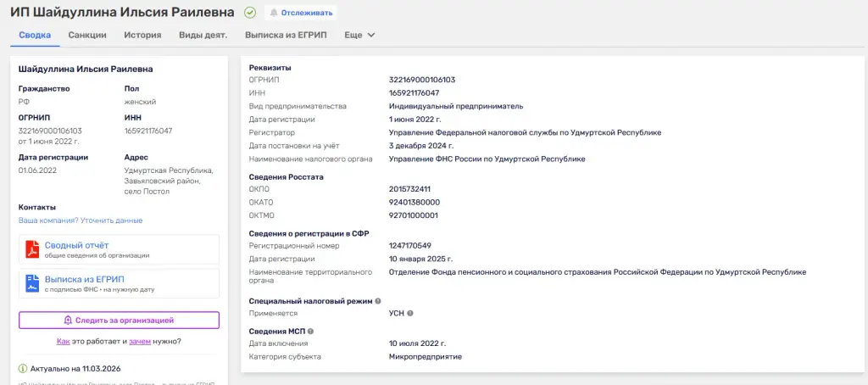Click the bell icon in Следить за организацией
868x385 pixels.
pos(68,321)
